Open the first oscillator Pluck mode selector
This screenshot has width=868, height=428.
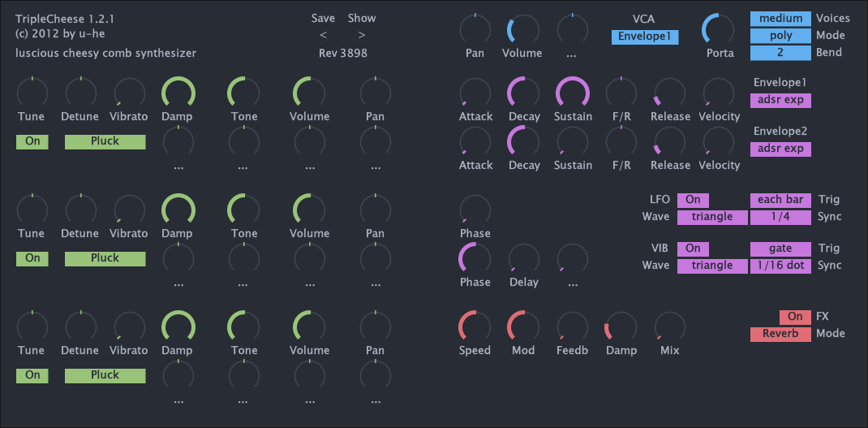click(105, 141)
